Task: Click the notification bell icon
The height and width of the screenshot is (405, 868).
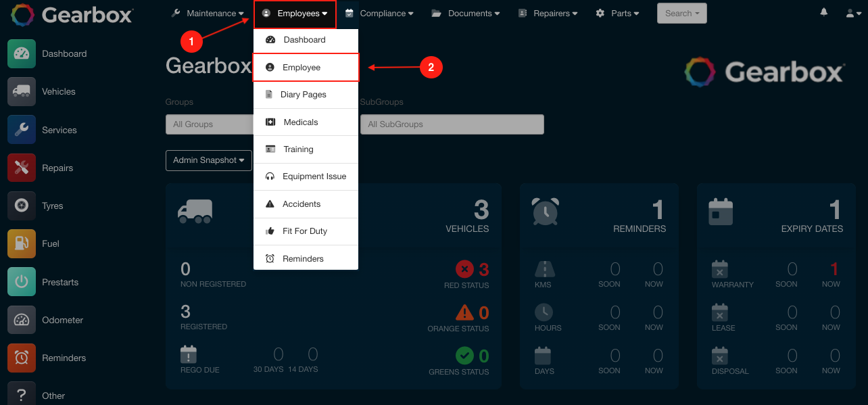Action: coord(823,12)
